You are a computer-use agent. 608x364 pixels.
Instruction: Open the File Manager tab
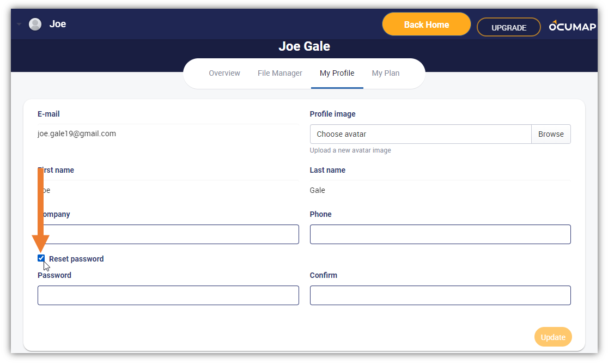click(279, 73)
